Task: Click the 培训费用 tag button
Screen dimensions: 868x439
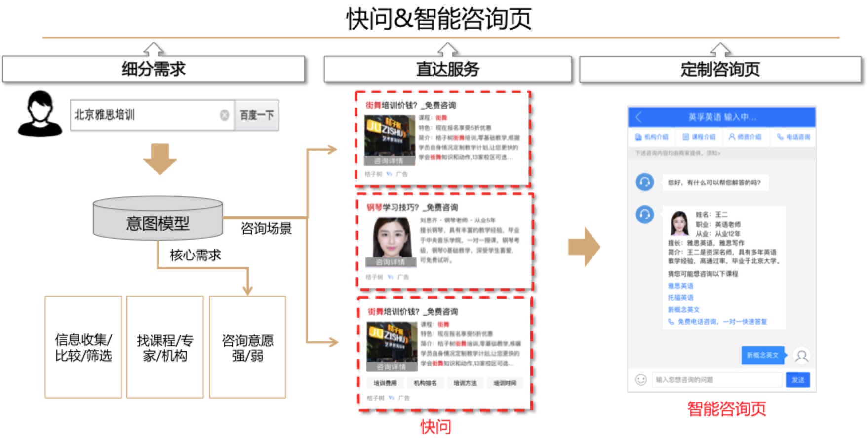Action: 385,383
